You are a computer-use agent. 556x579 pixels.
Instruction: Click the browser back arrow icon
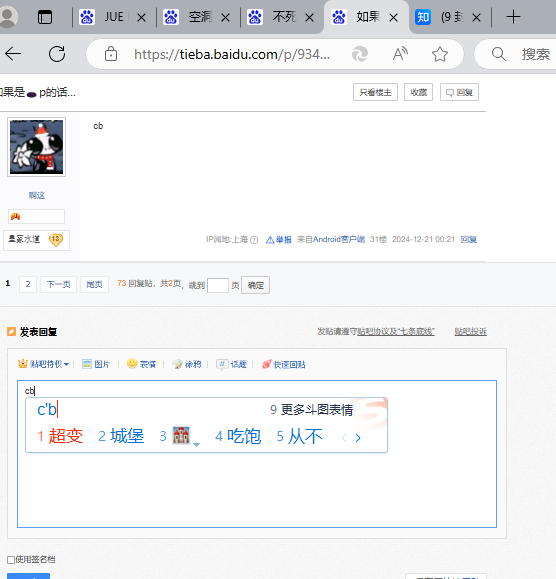[13, 54]
